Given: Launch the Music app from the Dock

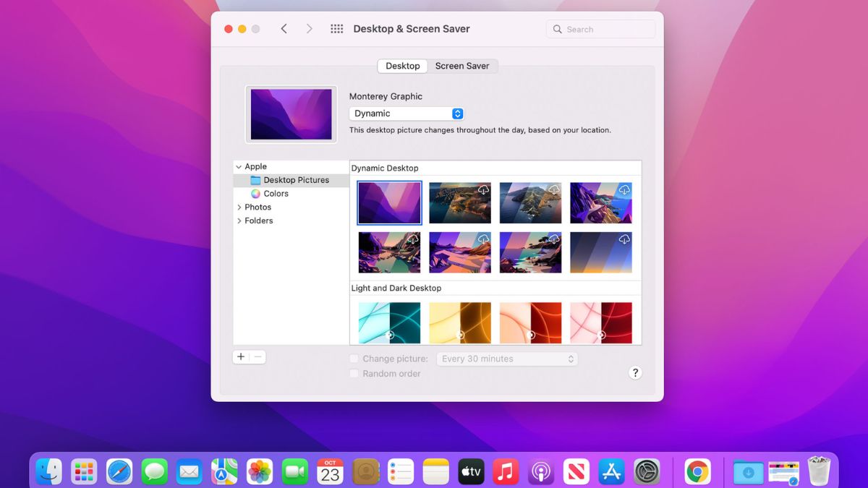Looking at the screenshot, I should click(505, 471).
